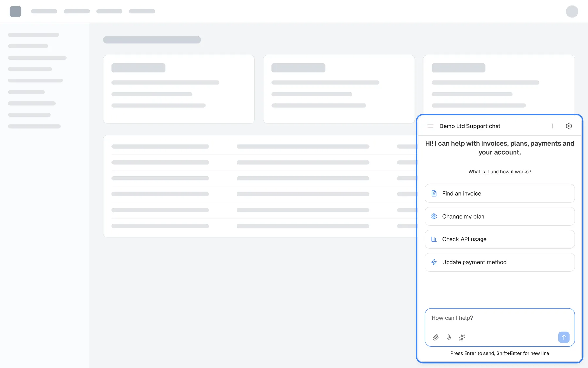Select the Change my plan suggestion
Image resolution: width=588 pixels, height=368 pixels.
[499, 216]
